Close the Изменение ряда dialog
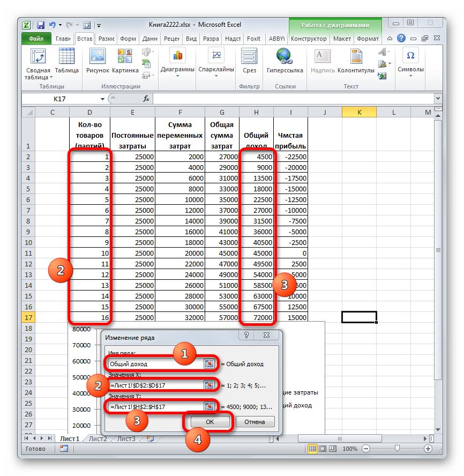Viewport: 464px width, 476px height. tap(266, 335)
